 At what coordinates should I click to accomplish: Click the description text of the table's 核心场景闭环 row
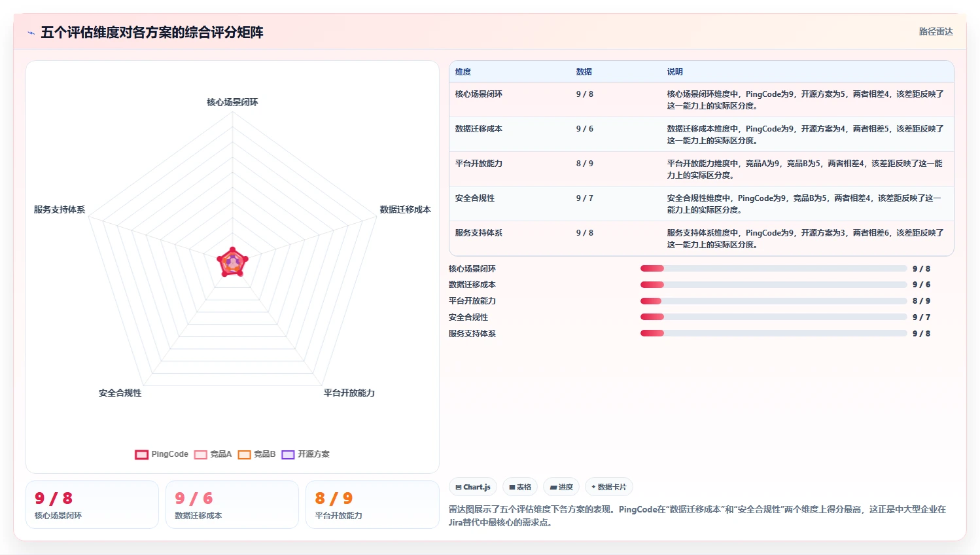(805, 100)
